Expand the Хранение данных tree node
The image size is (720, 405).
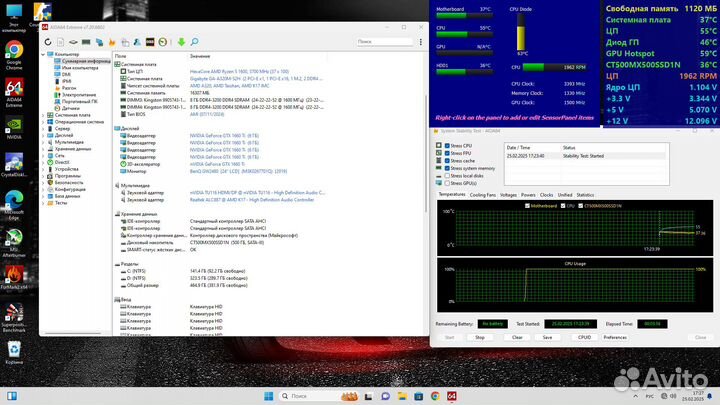[43, 149]
